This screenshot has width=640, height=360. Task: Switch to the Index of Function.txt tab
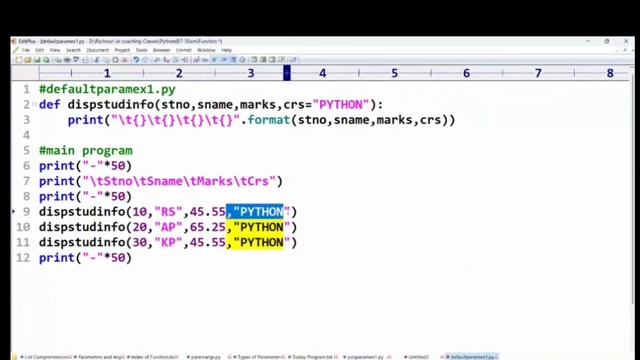pyautogui.click(x=153, y=357)
